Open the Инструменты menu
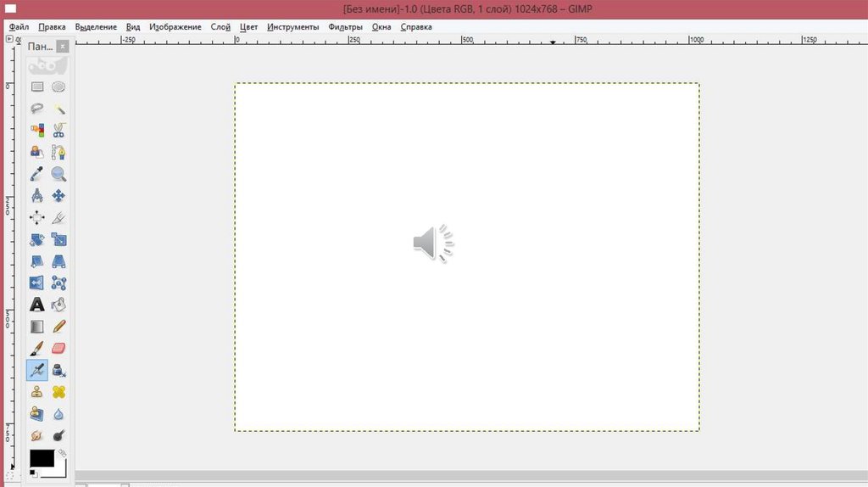 tap(292, 27)
